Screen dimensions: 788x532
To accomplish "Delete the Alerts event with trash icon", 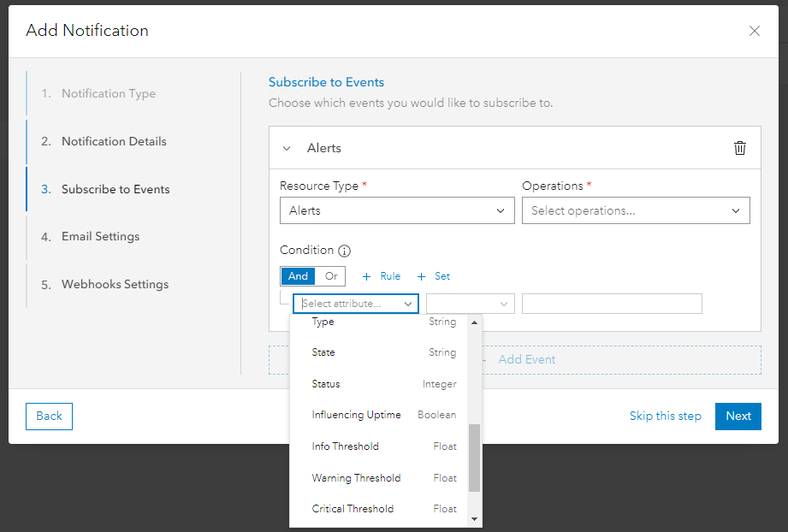I will click(740, 148).
